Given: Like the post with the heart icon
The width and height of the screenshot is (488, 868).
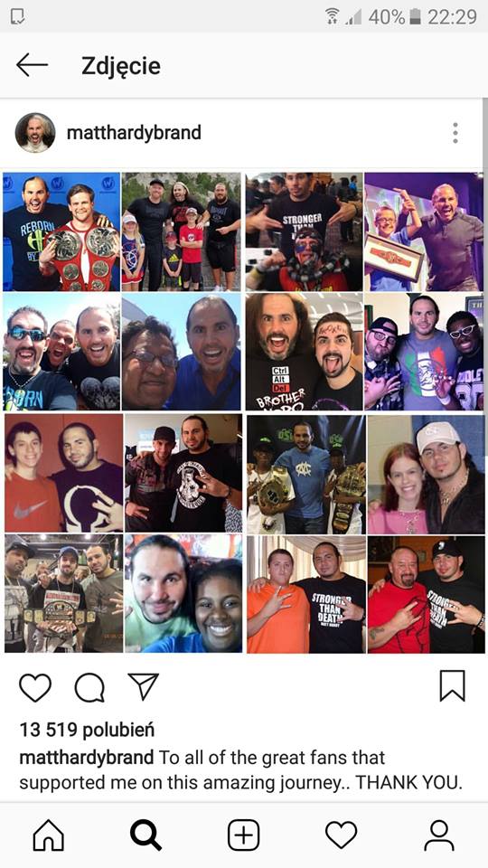Looking at the screenshot, I should (35, 687).
